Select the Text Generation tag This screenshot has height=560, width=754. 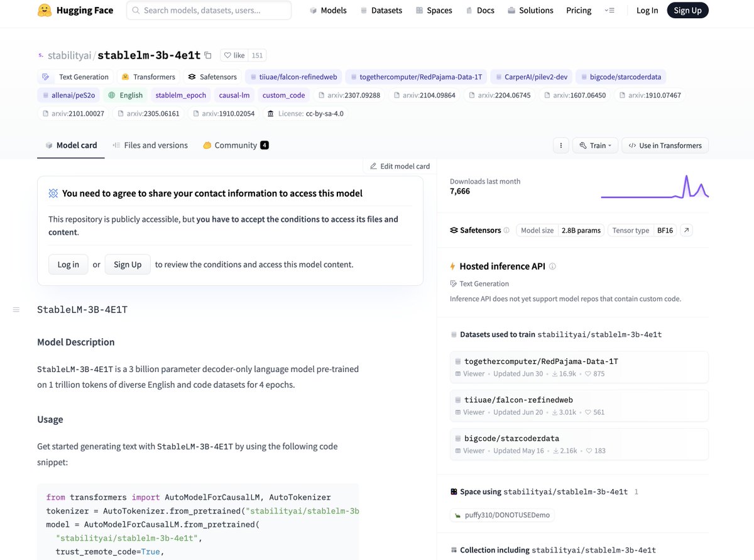75,77
